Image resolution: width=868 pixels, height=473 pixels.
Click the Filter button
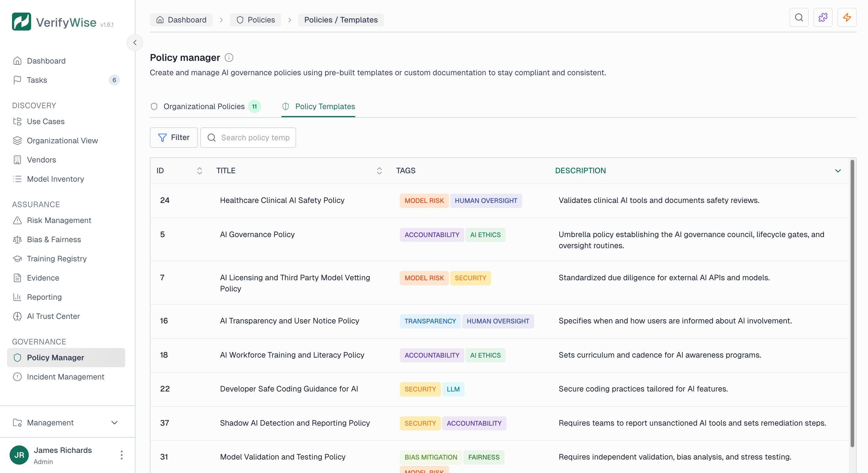(174, 138)
